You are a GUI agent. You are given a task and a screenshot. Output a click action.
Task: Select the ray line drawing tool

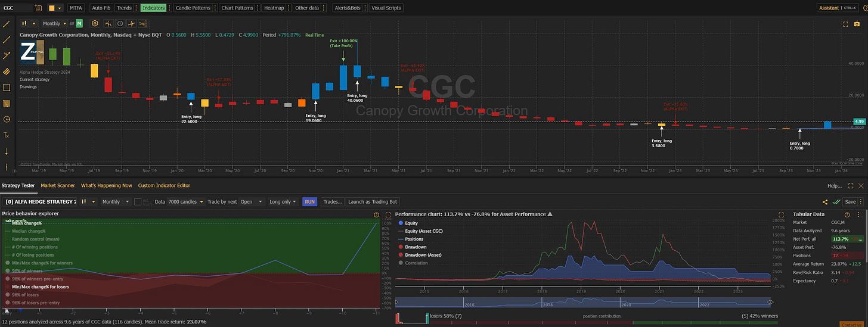(x=7, y=40)
